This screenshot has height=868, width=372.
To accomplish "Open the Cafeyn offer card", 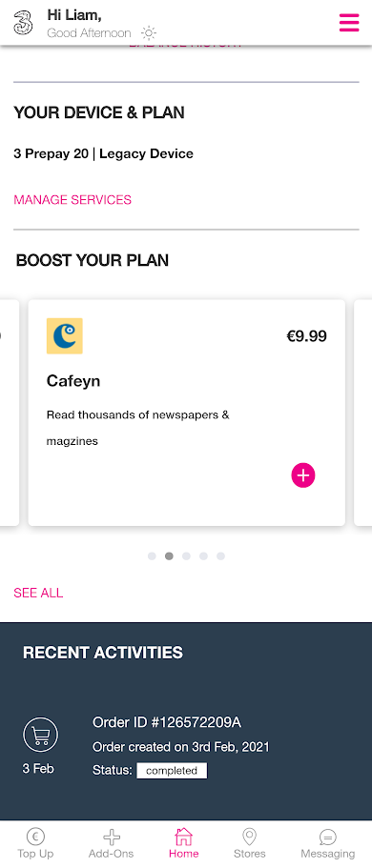I will pyautogui.click(x=187, y=413).
